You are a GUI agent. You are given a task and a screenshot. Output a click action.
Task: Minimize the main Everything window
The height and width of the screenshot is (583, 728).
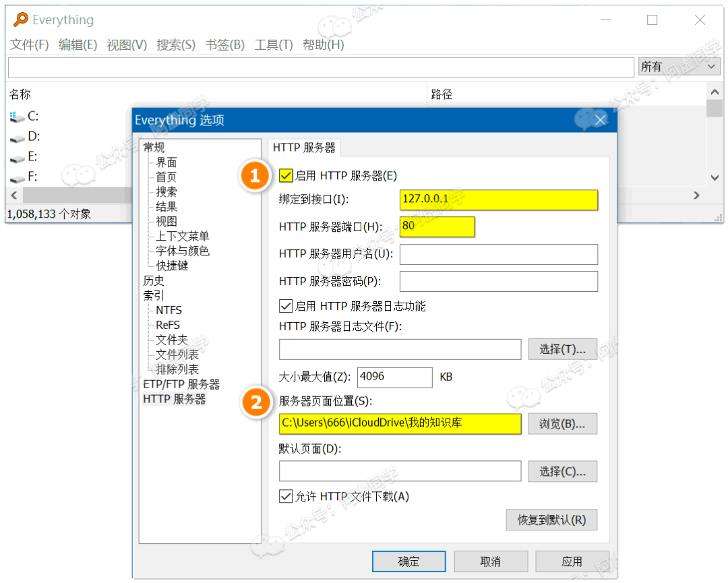[x=605, y=20]
